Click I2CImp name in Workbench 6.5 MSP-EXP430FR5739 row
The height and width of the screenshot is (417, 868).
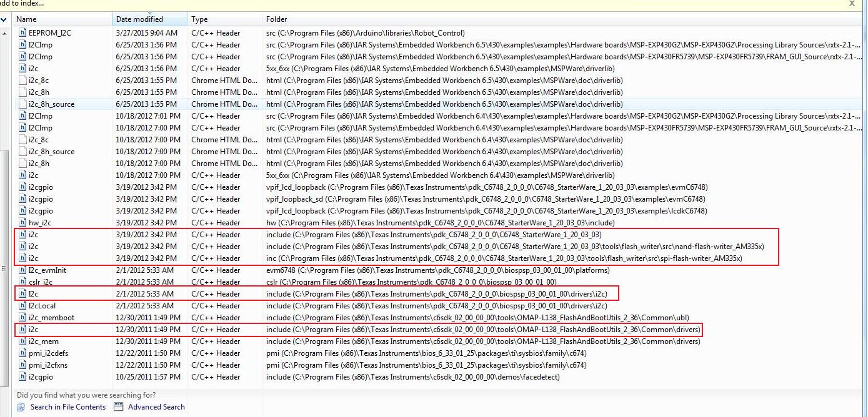coord(41,56)
